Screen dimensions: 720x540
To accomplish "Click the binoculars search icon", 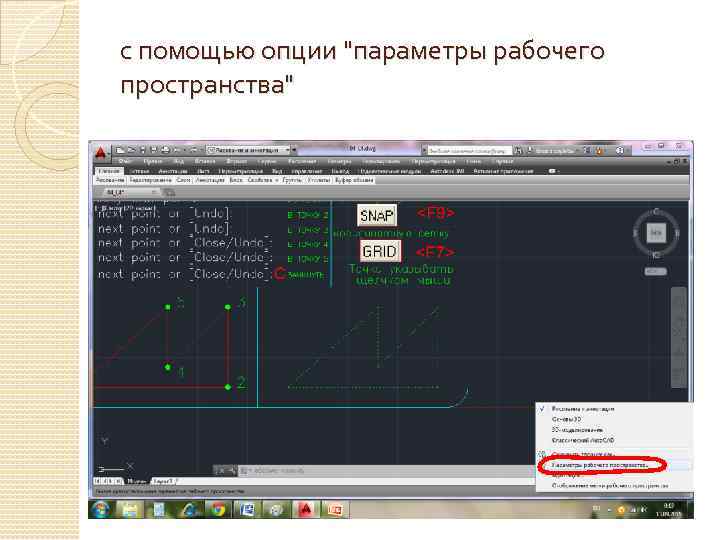I will pos(518,150).
